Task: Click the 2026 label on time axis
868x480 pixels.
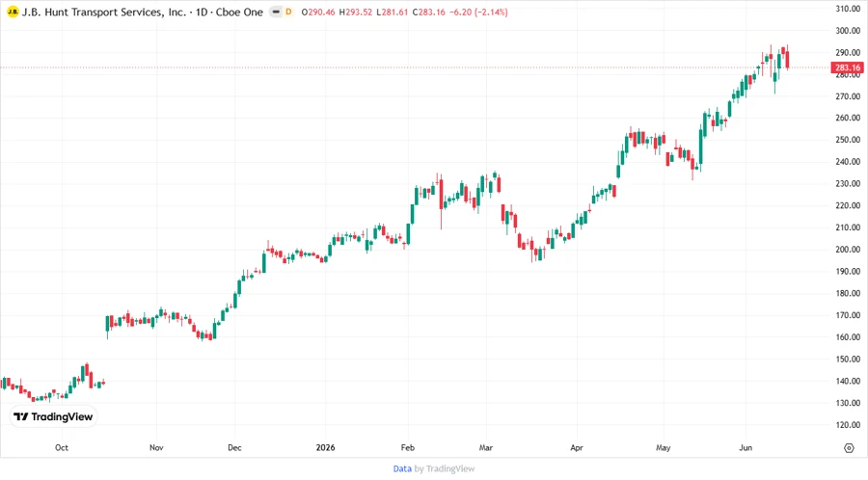Action: pyautogui.click(x=326, y=447)
